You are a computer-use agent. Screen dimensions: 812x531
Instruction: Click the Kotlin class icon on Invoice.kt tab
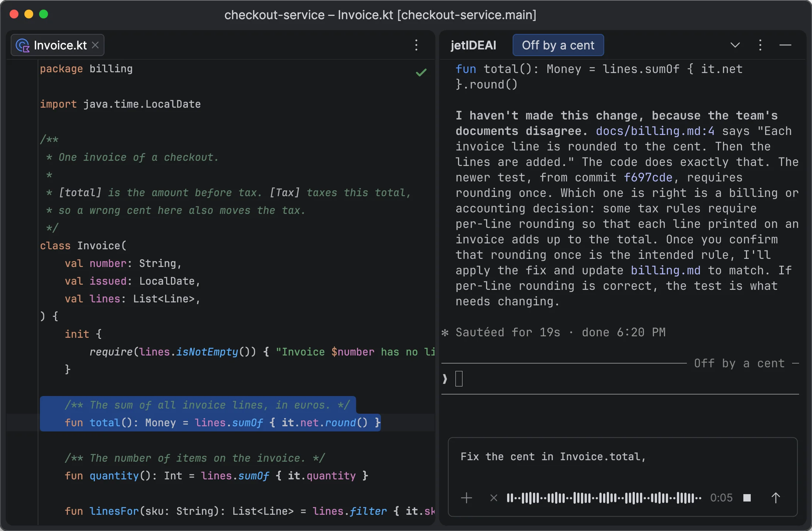(x=23, y=45)
